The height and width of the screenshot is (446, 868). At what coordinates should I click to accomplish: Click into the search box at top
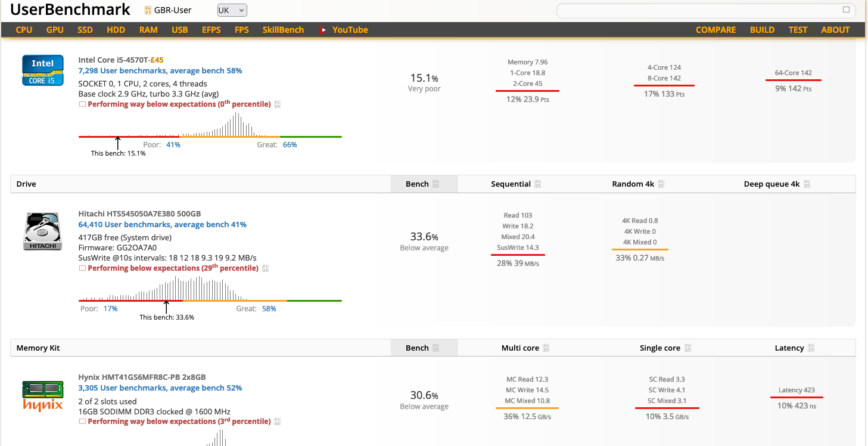click(697, 10)
